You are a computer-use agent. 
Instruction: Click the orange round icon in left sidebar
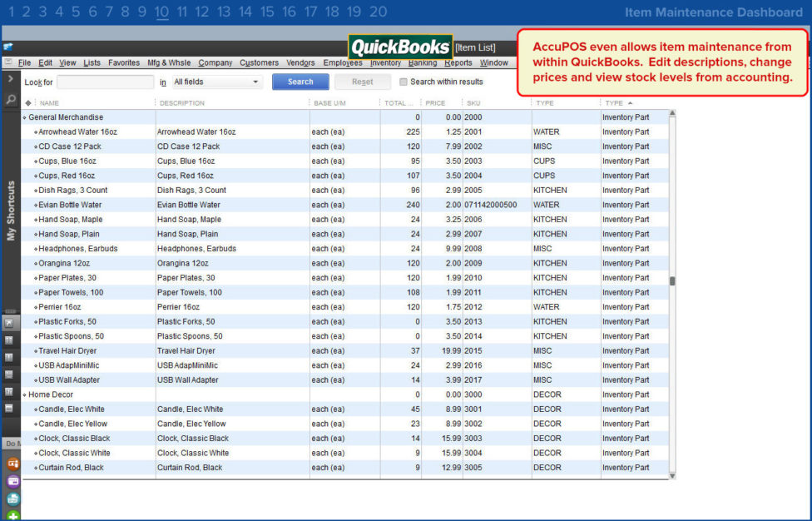[x=13, y=464]
